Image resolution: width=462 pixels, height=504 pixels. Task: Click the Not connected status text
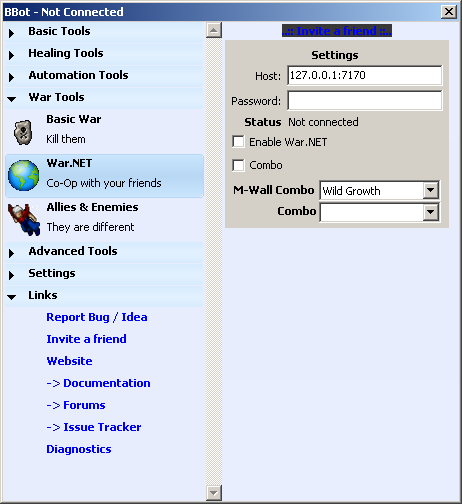(323, 122)
